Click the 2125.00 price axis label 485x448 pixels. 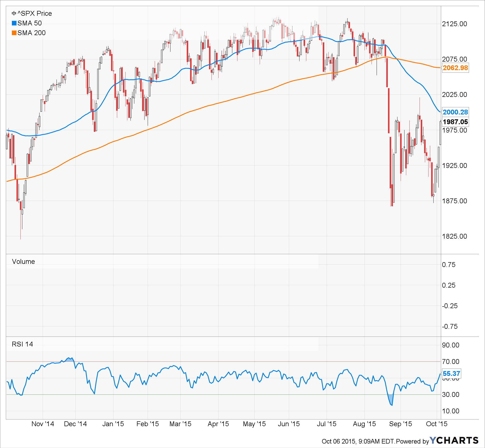(454, 24)
